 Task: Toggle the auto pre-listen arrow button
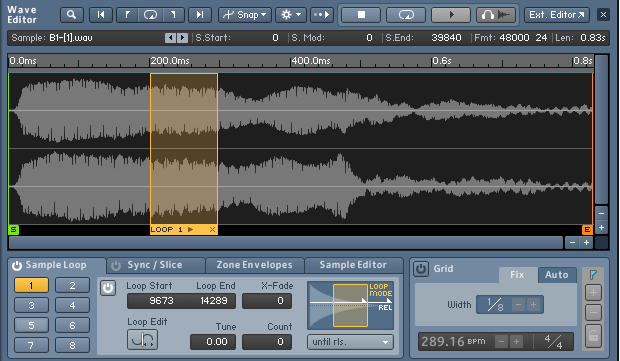[321, 15]
